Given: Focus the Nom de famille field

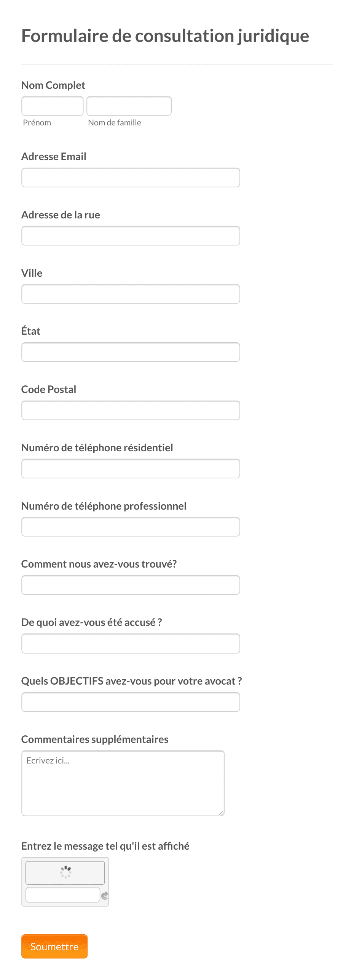Looking at the screenshot, I should pyautogui.click(x=129, y=106).
